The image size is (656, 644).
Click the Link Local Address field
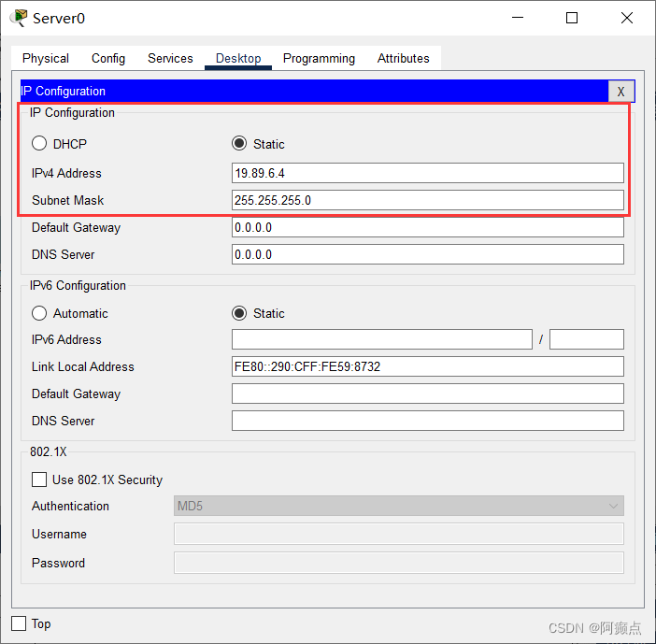coord(428,366)
